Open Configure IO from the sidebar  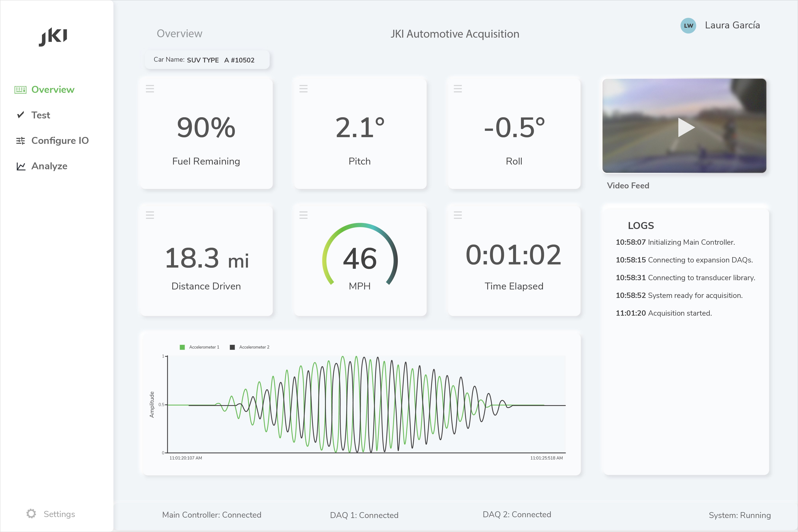tap(60, 140)
